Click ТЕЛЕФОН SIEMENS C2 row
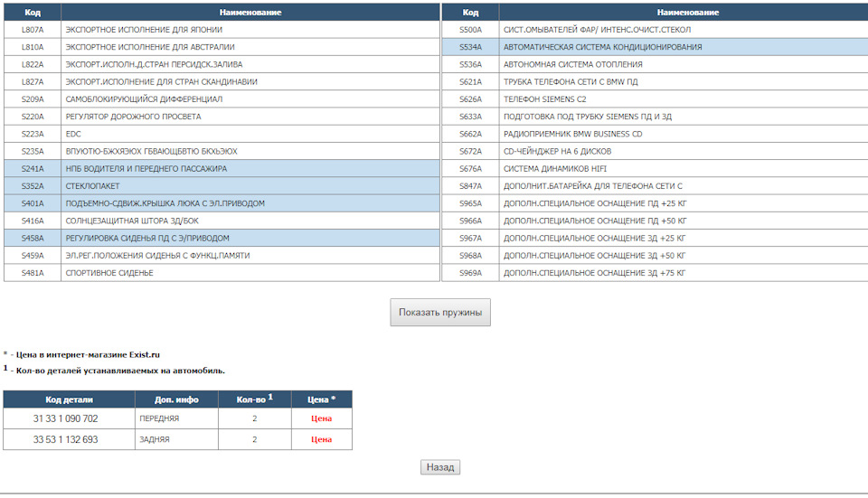Screen dimensions: 868x498 [x=655, y=99]
